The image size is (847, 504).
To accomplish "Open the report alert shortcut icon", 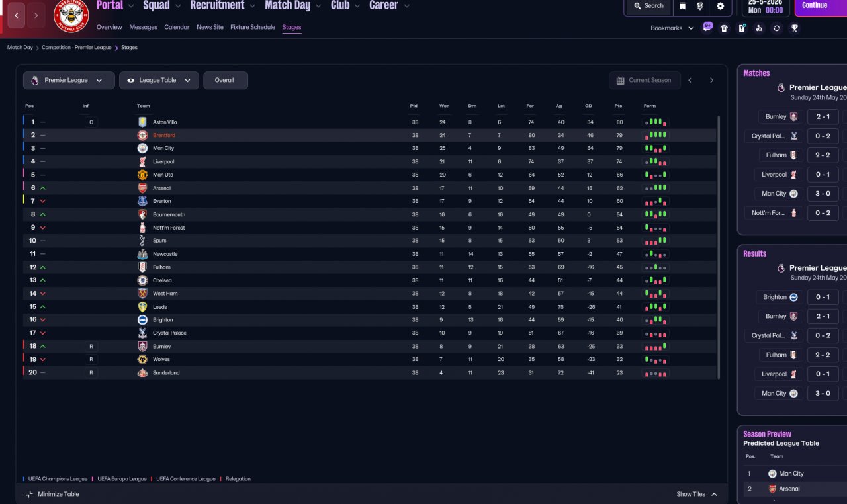I will [742, 28].
